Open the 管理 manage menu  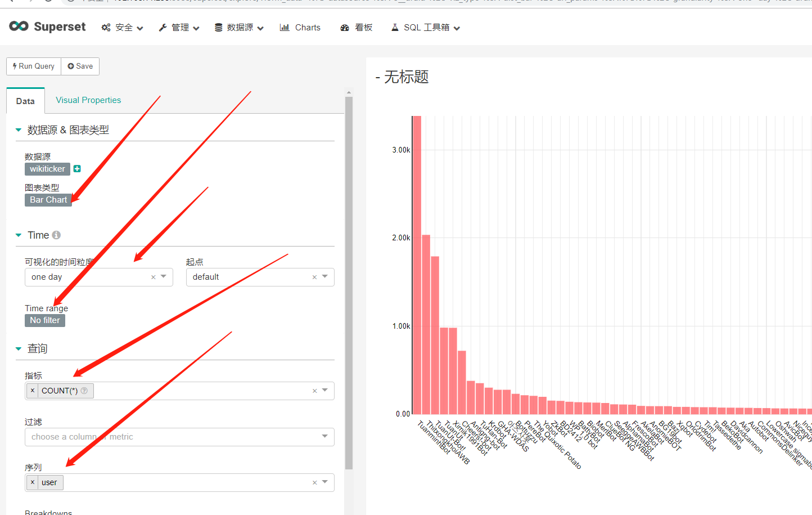click(179, 28)
